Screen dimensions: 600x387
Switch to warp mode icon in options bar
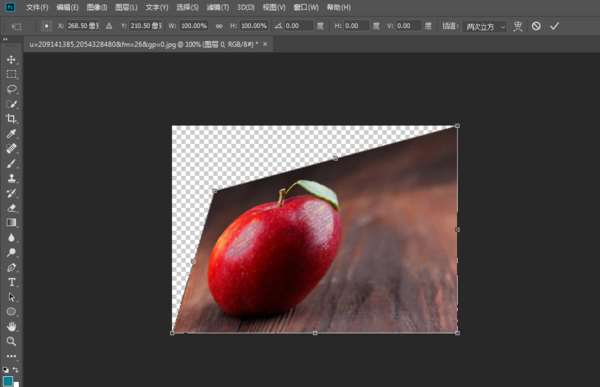(518, 26)
